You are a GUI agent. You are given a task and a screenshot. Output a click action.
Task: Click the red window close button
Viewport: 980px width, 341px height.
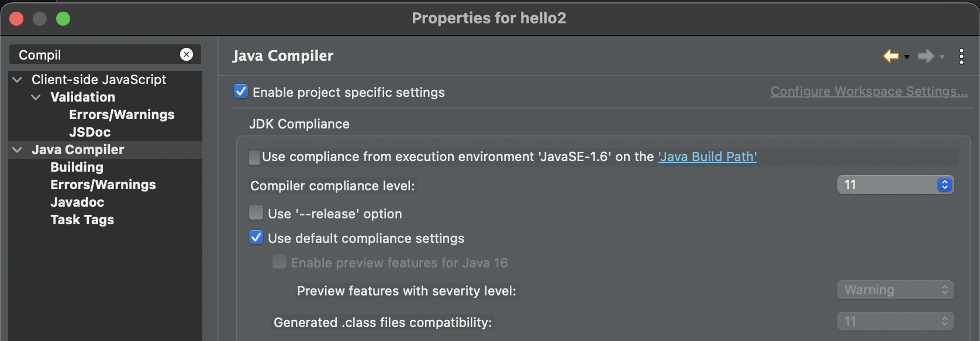tap(16, 19)
